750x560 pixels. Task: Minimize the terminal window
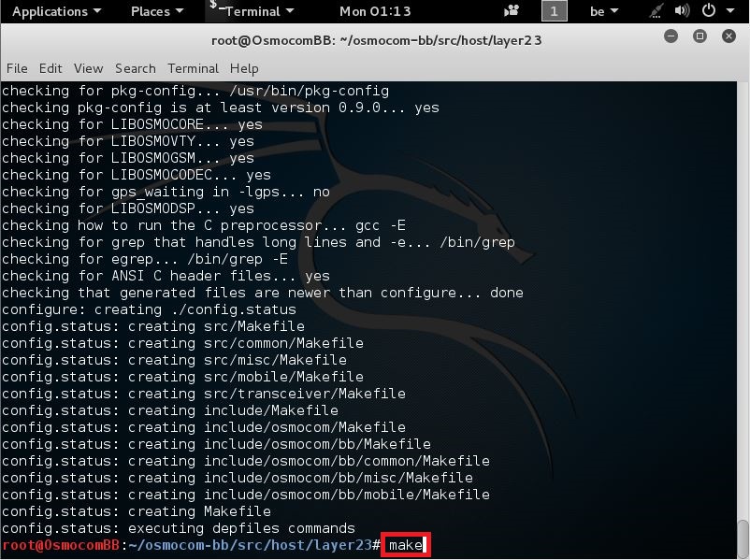[x=671, y=36]
